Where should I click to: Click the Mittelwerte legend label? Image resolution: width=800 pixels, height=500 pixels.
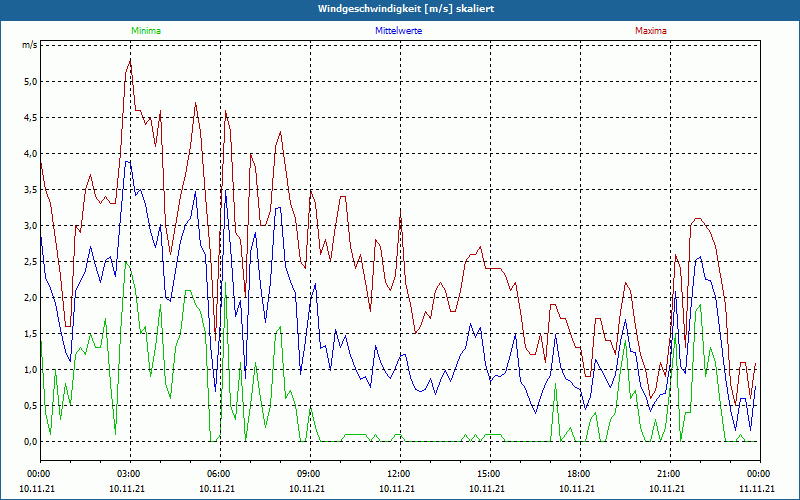pyautogui.click(x=398, y=31)
